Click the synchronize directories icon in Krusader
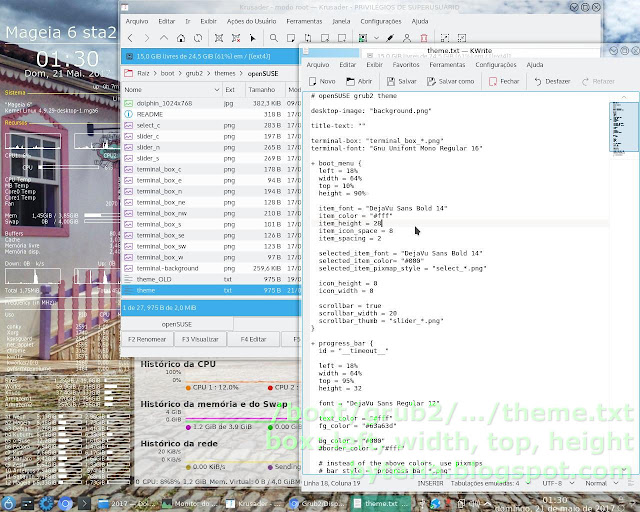Image resolution: width=640 pixels, height=512 pixels. (308, 38)
